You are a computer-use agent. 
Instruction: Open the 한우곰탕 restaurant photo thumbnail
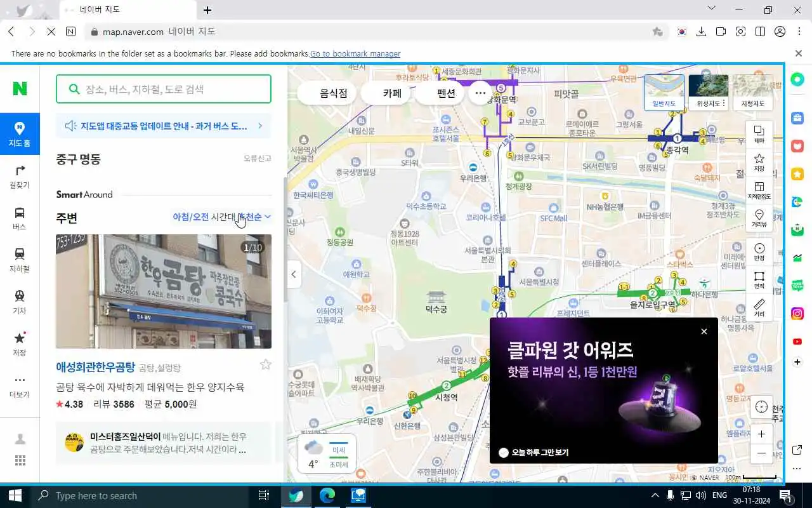164,291
